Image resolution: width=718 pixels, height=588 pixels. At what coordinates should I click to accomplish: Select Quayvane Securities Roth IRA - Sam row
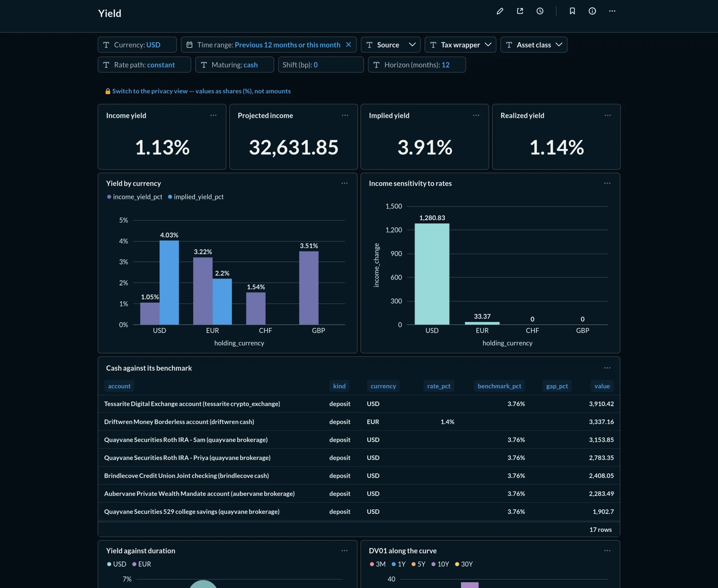click(x=359, y=440)
